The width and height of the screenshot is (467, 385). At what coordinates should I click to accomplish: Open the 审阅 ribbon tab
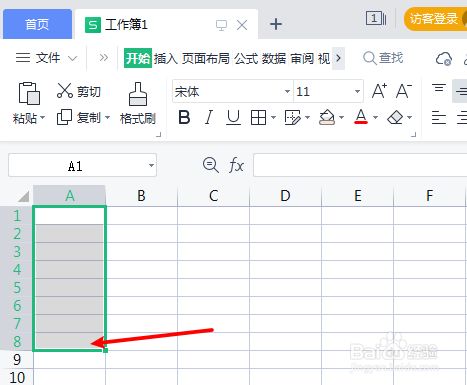(302, 59)
